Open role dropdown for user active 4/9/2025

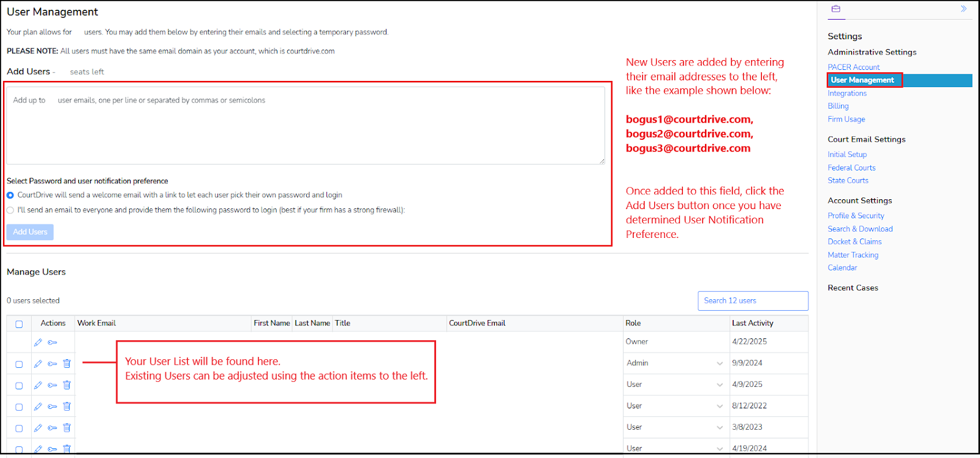point(675,385)
